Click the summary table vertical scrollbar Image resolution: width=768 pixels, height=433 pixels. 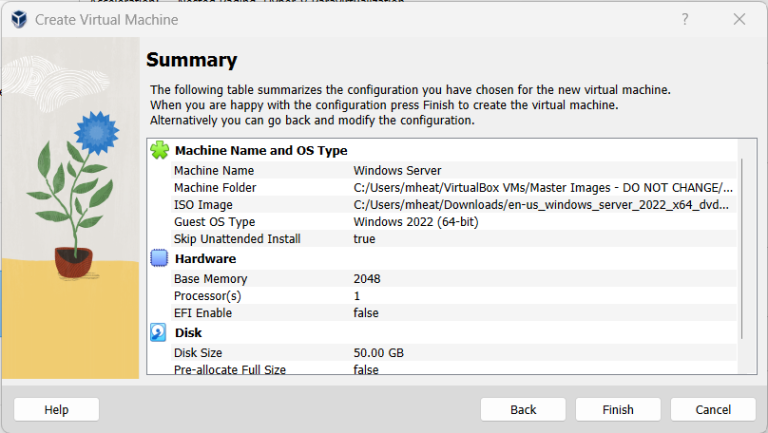[742, 249]
